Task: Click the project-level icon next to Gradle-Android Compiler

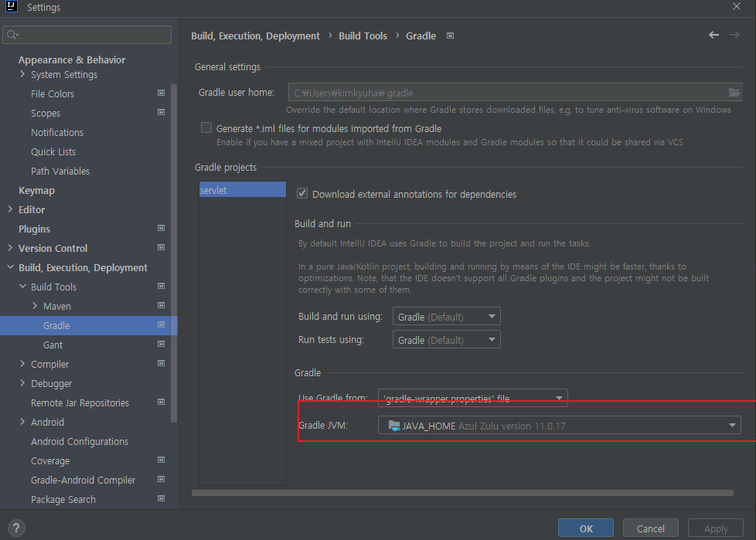Action: [x=161, y=479]
